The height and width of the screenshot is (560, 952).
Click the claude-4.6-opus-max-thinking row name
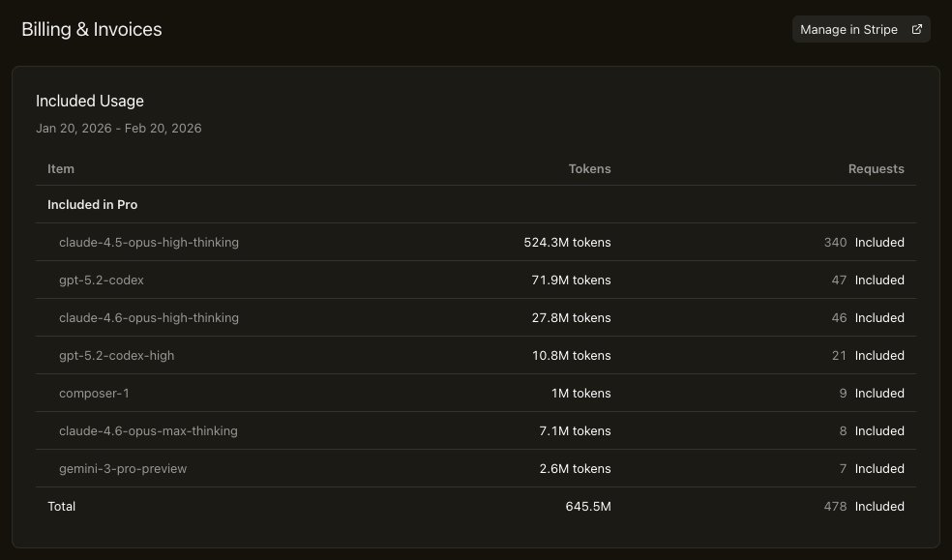point(148,430)
